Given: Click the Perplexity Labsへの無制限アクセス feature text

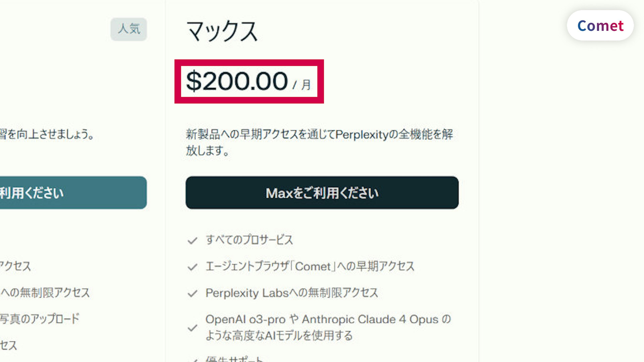Looking at the screenshot, I should tap(291, 293).
